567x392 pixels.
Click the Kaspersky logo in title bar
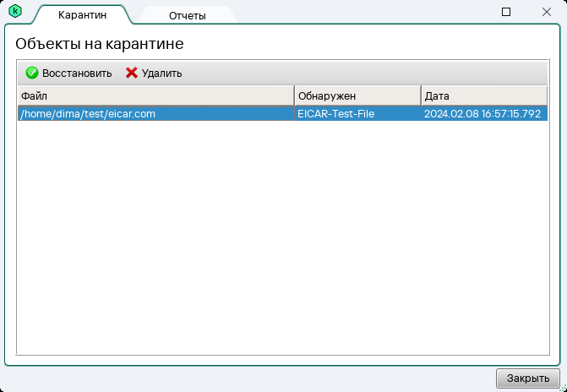pos(14,11)
